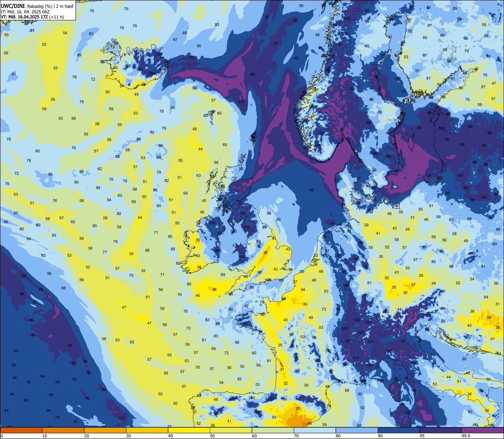The height and width of the screenshot is (439, 504).
Task: Pick the dark blue swatch between 90 and 95
Action: [x=398, y=430]
